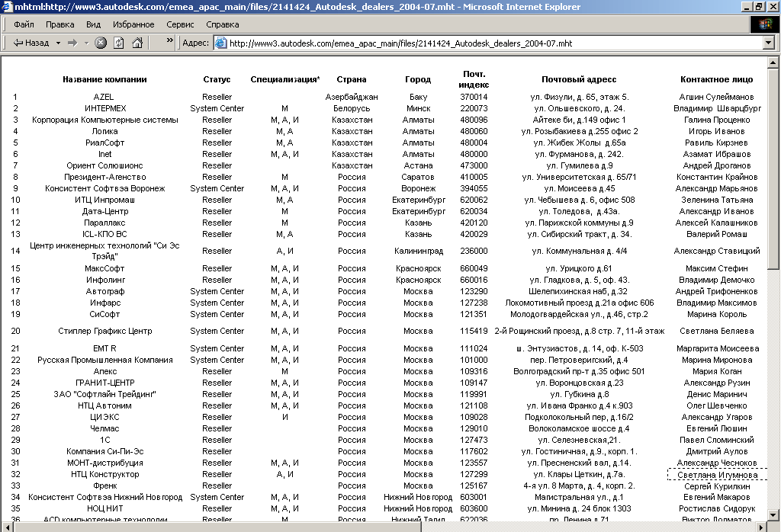The height and width of the screenshot is (532, 781).
Task: Expand toolbar overflow chevron
Action: [170, 41]
